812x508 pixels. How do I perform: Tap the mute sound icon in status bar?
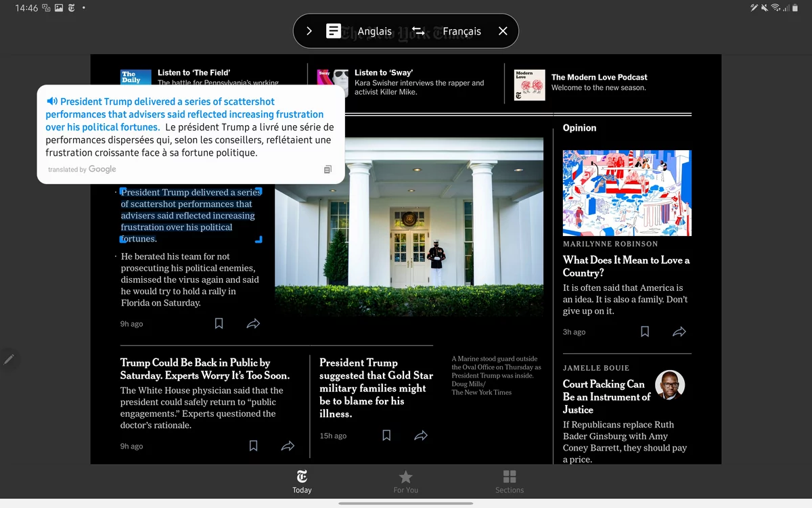[765, 8]
